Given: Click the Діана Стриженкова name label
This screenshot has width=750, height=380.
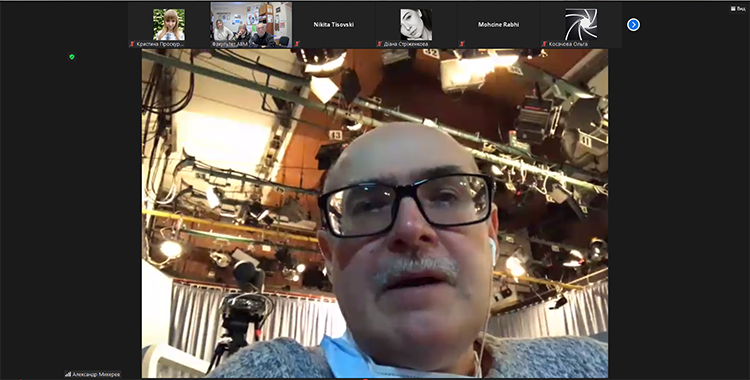Looking at the screenshot, I should point(406,44).
